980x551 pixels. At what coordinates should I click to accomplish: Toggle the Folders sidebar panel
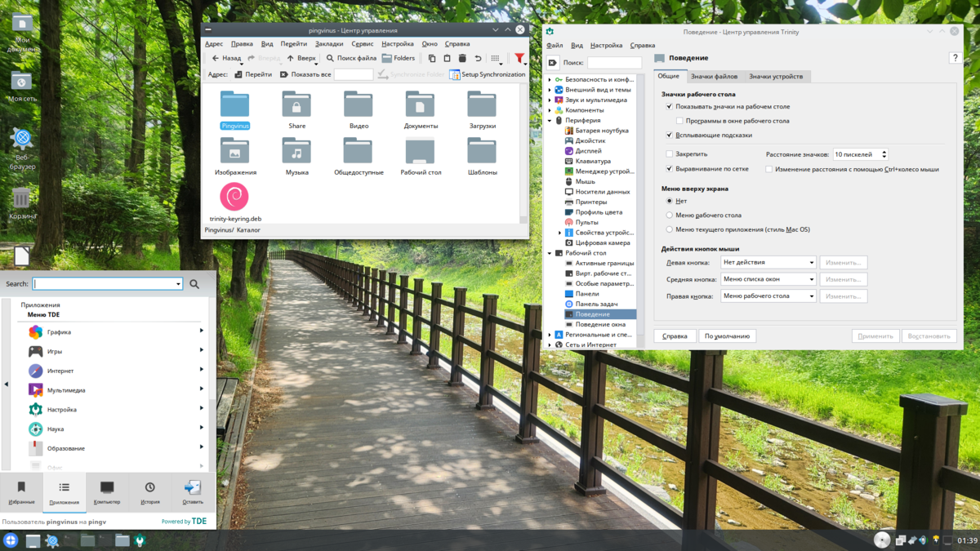(399, 58)
